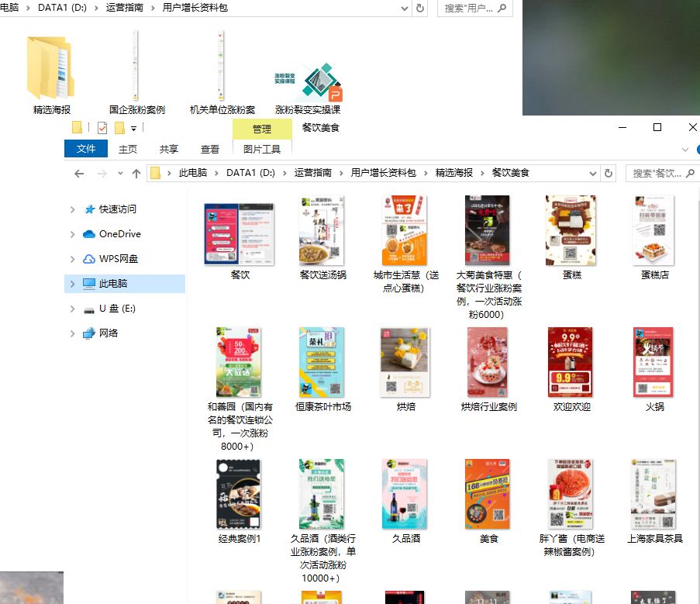The image size is (700, 604).
Task: Open 机关单位涨粉案 file in back window
Action: [x=220, y=66]
